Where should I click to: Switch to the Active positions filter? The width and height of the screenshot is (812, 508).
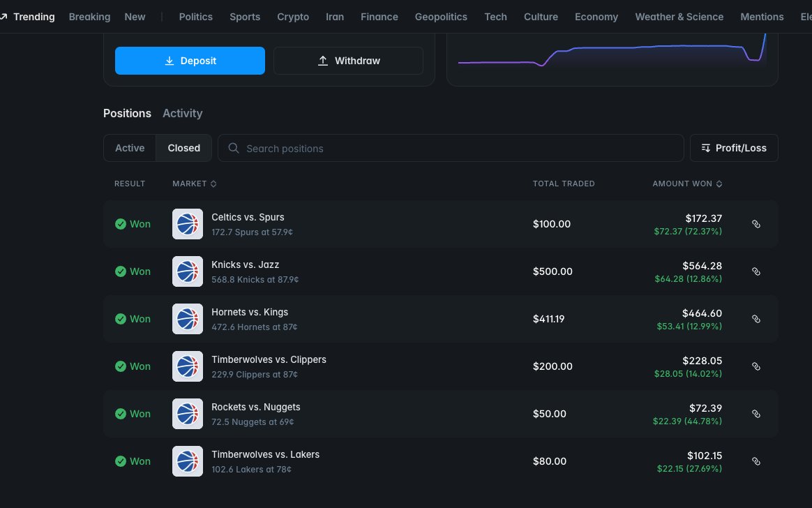pyautogui.click(x=130, y=148)
